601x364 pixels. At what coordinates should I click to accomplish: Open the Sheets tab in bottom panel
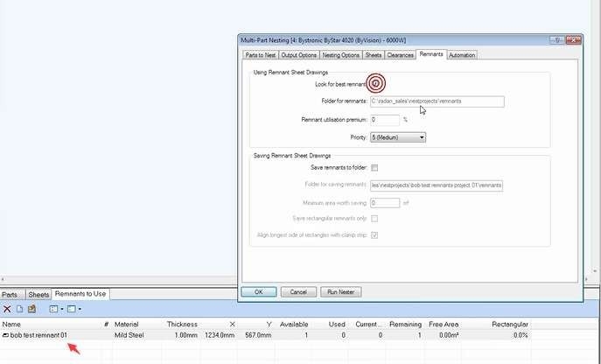coord(38,295)
